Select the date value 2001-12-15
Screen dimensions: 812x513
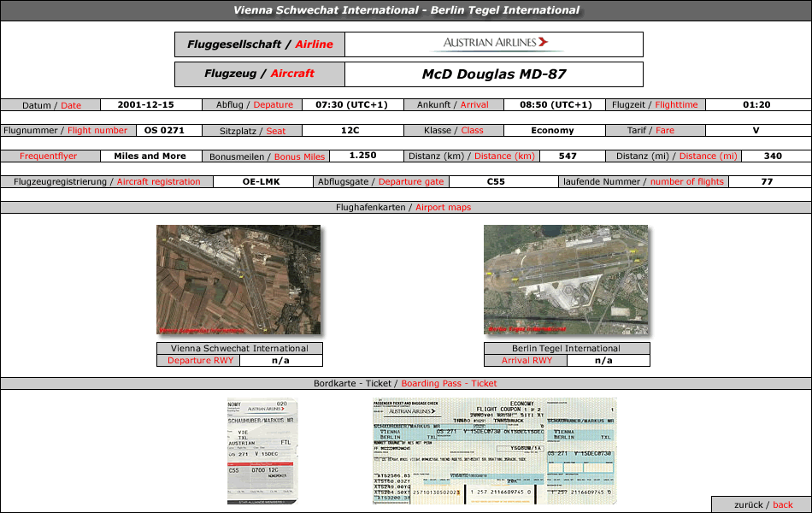pyautogui.click(x=145, y=104)
